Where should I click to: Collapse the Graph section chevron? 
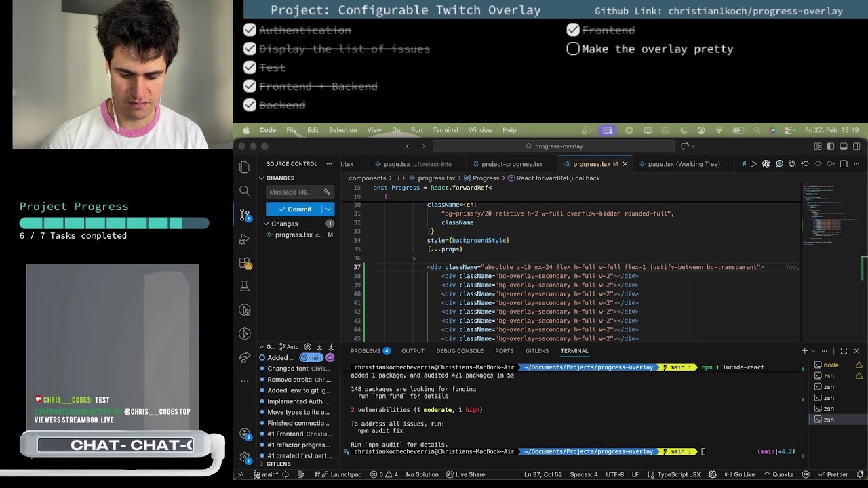point(262,347)
